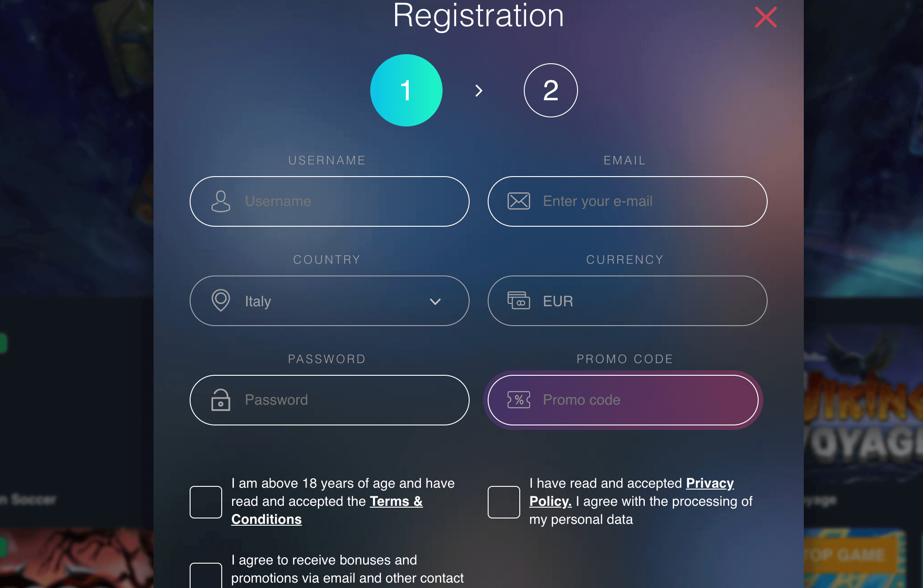The height and width of the screenshot is (588, 923).
Task: Click the user profile icon in username field
Action: click(x=221, y=201)
